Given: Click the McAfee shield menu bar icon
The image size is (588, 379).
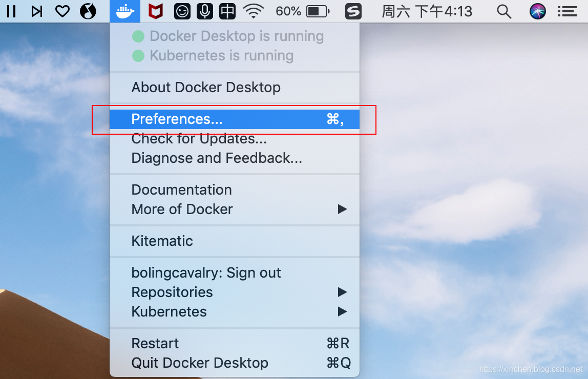Looking at the screenshot, I should tap(155, 11).
